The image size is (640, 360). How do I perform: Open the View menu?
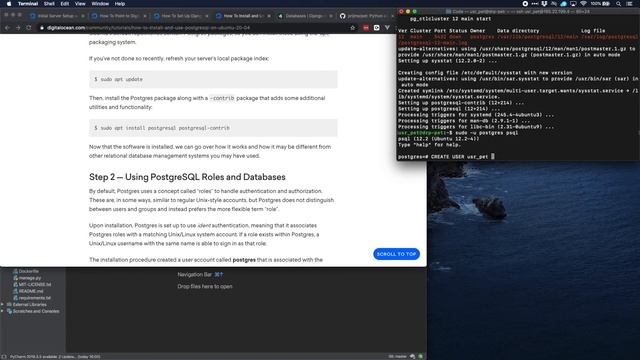[80, 4]
